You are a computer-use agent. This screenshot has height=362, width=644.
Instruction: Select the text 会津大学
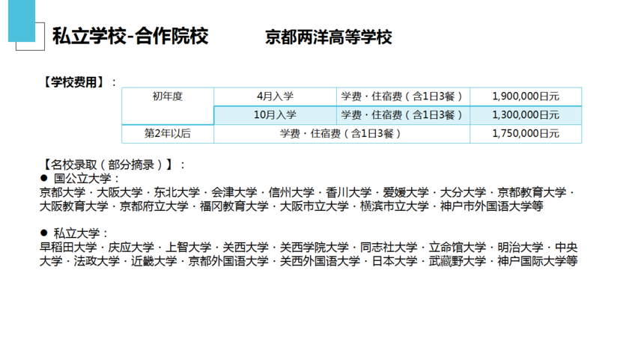point(234,192)
